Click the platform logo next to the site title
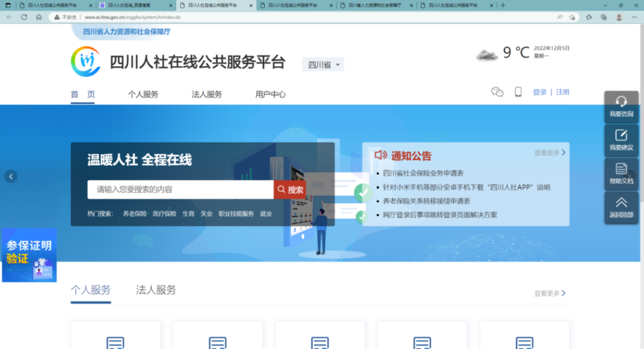644x349 pixels. [x=87, y=62]
